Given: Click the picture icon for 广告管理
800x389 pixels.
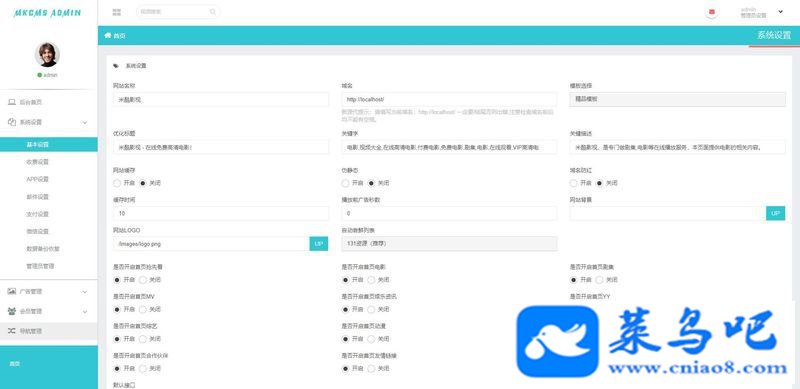Looking at the screenshot, I should click(12, 291).
